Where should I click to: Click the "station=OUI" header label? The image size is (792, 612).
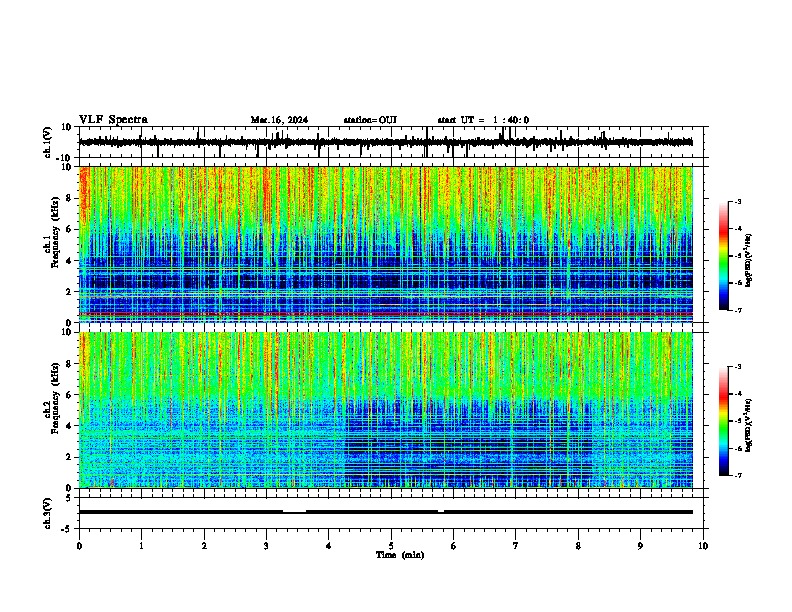370,120
